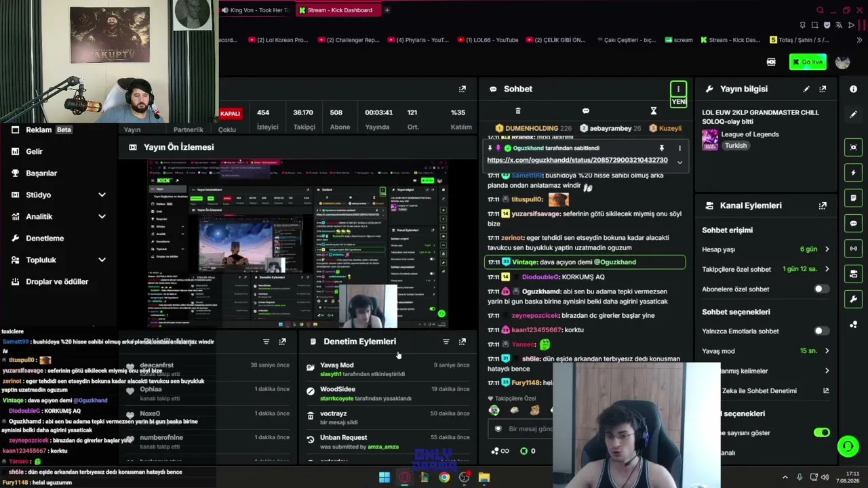Screen dimensions: 868x488
Task: Open Challenger Rep... bookmark
Action: (x=348, y=40)
